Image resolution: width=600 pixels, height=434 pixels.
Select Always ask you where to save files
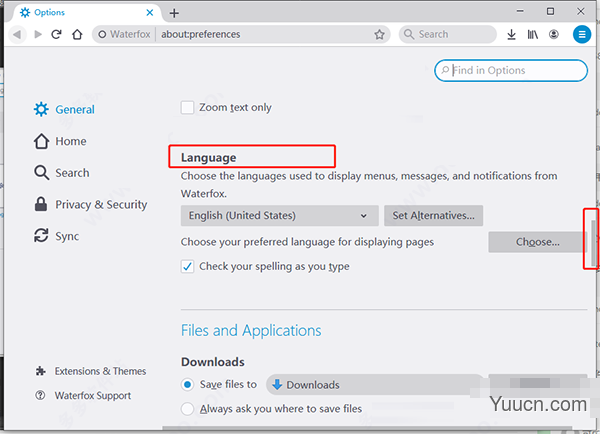[x=187, y=409]
